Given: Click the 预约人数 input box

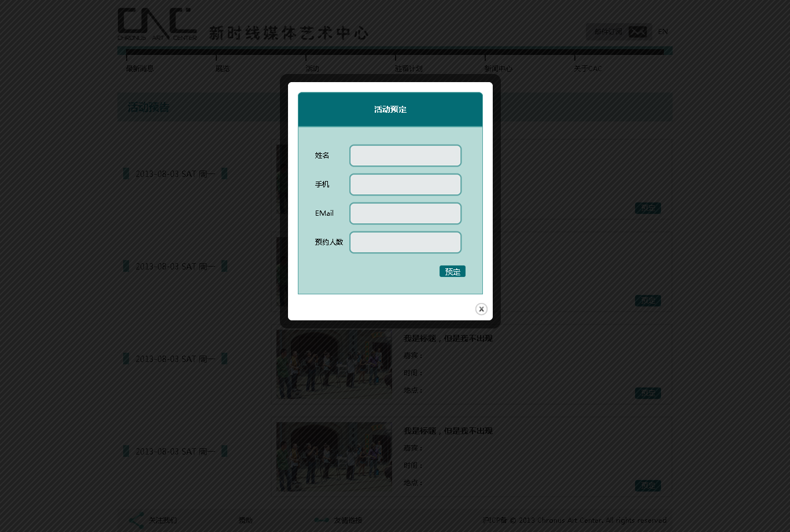Looking at the screenshot, I should click(x=405, y=242).
